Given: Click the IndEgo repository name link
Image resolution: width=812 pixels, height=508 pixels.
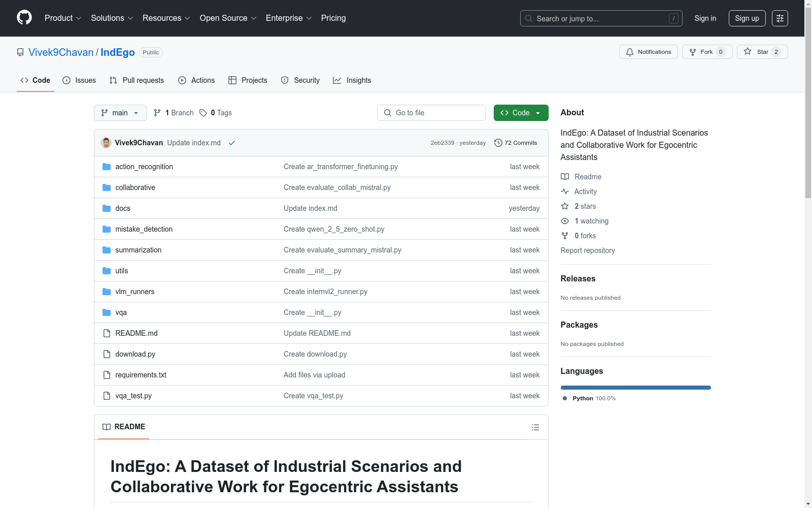Looking at the screenshot, I should click(118, 52).
